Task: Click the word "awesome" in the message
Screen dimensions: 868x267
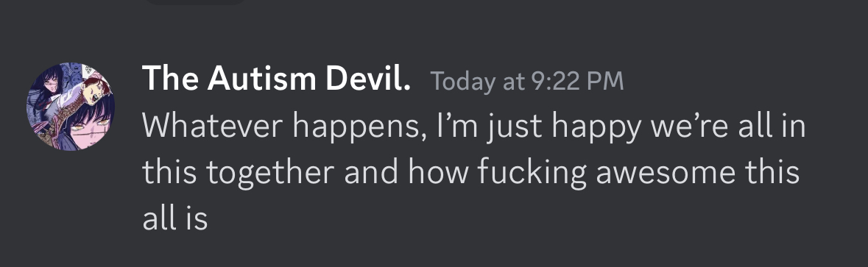Action: [666, 171]
